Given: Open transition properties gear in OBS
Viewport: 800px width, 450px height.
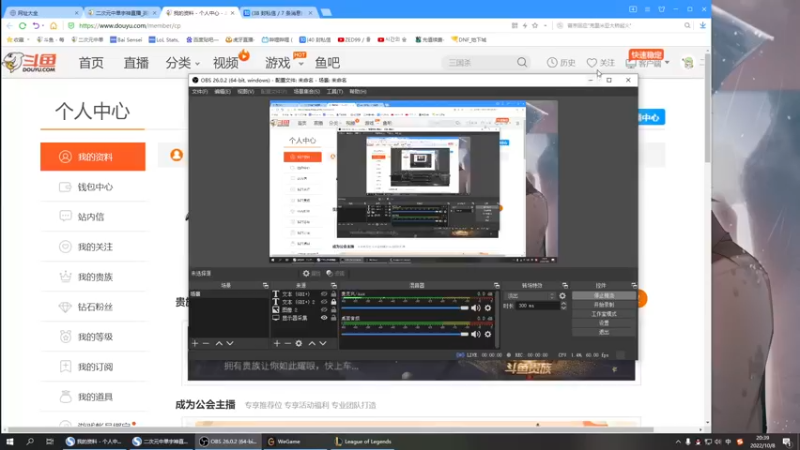Looking at the screenshot, I should tap(562, 296).
